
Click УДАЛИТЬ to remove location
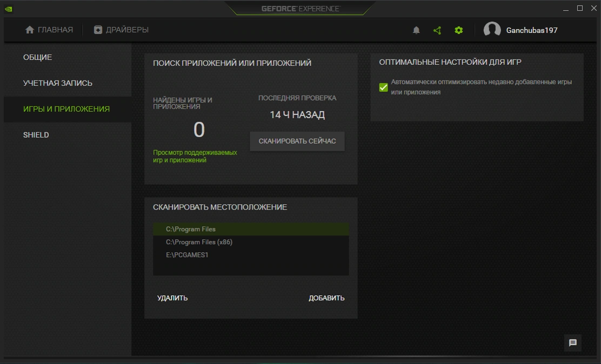click(x=172, y=298)
